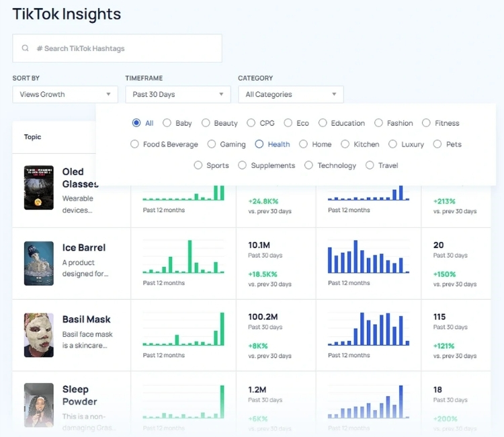
Task: Open the Oled Glasses video thumbnail
Action: click(x=39, y=188)
